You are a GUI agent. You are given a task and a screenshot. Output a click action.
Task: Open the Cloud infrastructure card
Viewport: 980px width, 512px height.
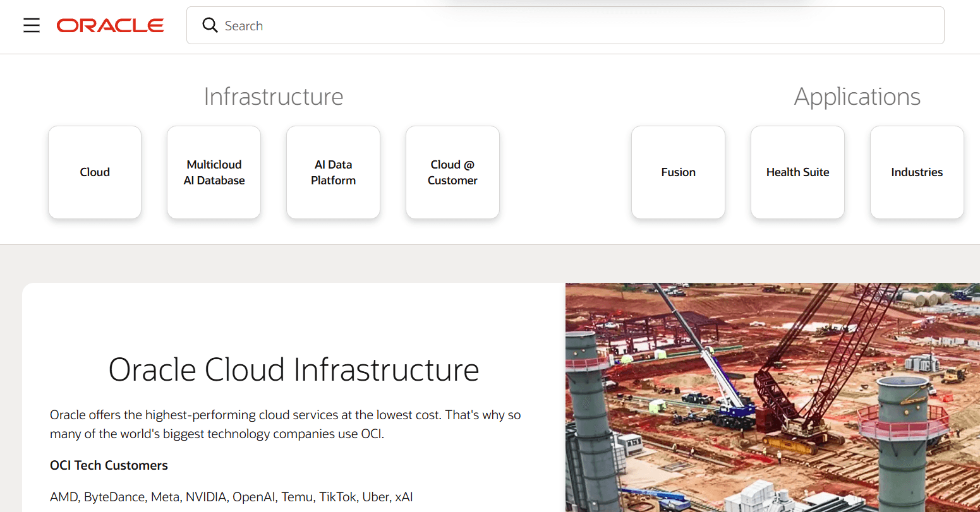pos(95,172)
